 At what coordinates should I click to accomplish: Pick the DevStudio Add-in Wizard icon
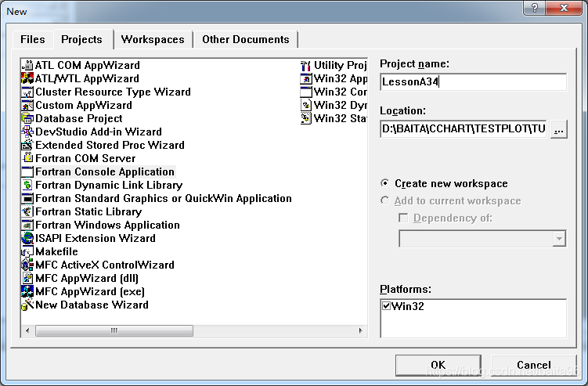pyautogui.click(x=27, y=132)
